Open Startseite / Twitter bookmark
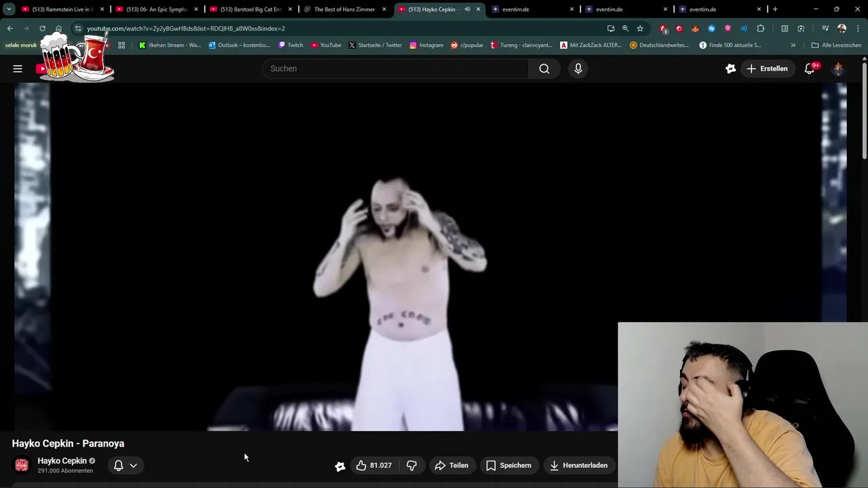The image size is (868, 488). point(375,45)
